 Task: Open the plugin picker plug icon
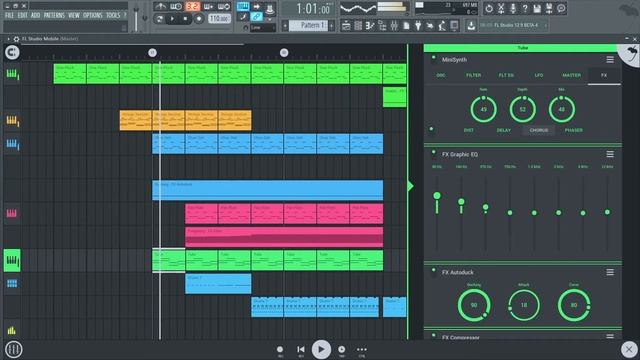pos(418,26)
